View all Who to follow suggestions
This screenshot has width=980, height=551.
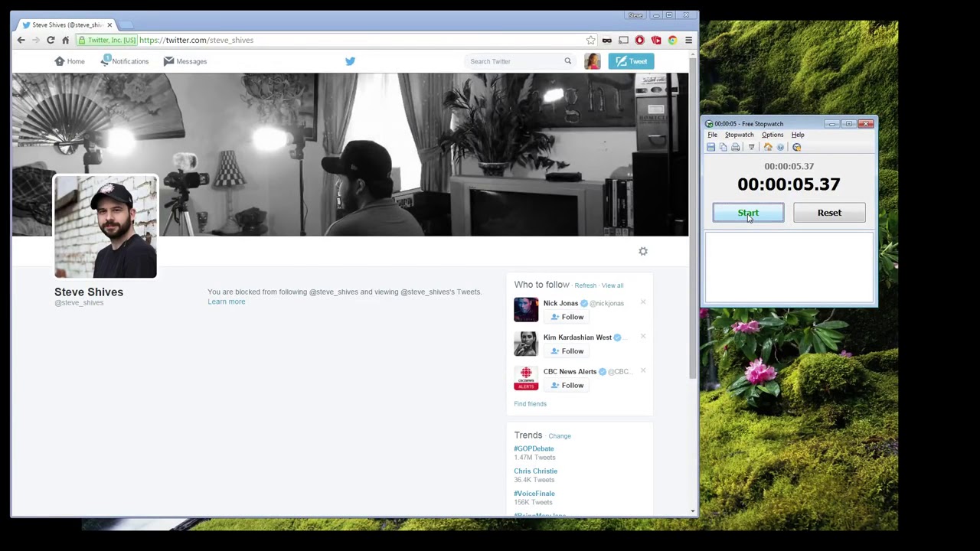point(612,285)
